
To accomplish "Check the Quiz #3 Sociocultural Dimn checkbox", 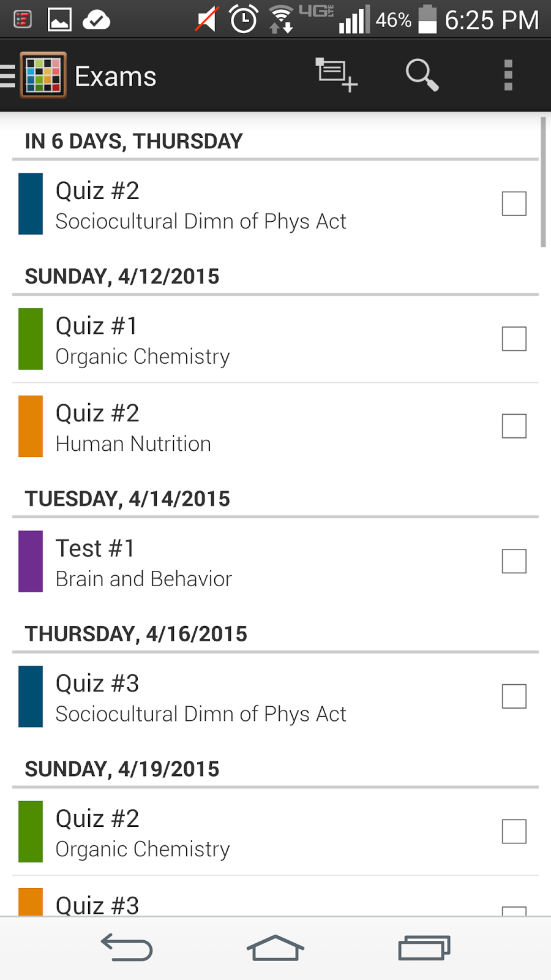I will tap(514, 696).
